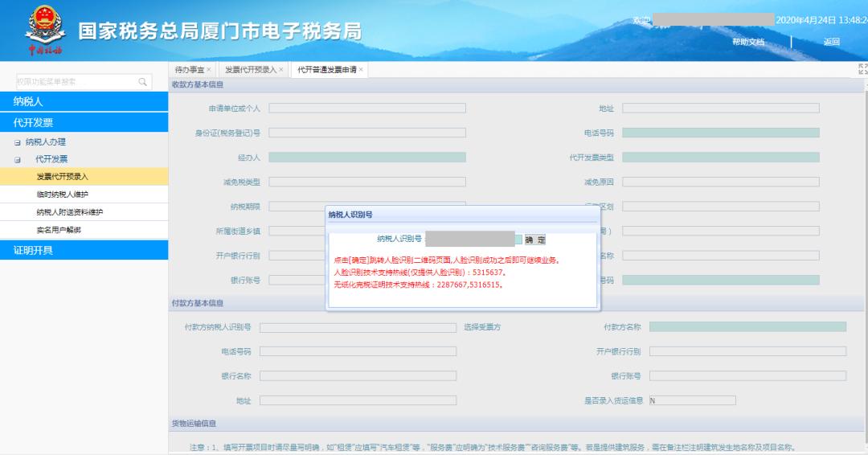Click the 纳税人识别号 dialog title bar
Screen dimensions: 868x455
point(463,214)
